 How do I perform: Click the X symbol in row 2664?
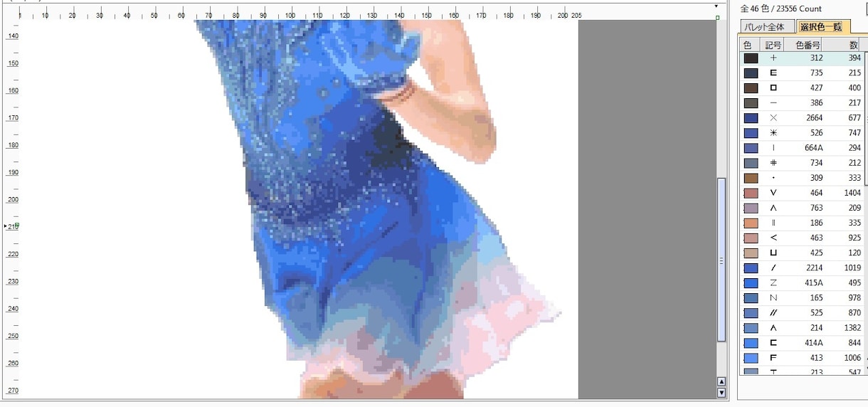tap(773, 118)
